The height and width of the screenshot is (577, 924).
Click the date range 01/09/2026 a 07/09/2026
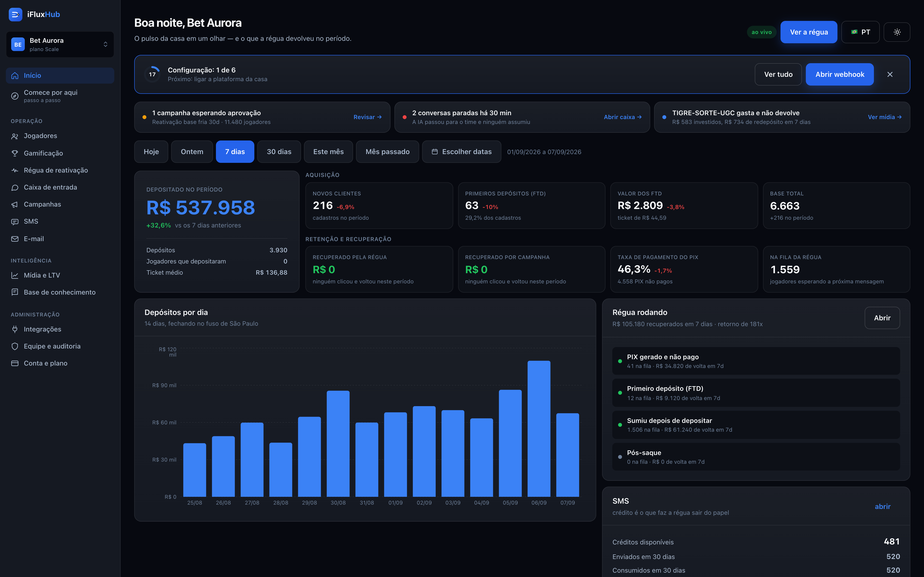544,152
